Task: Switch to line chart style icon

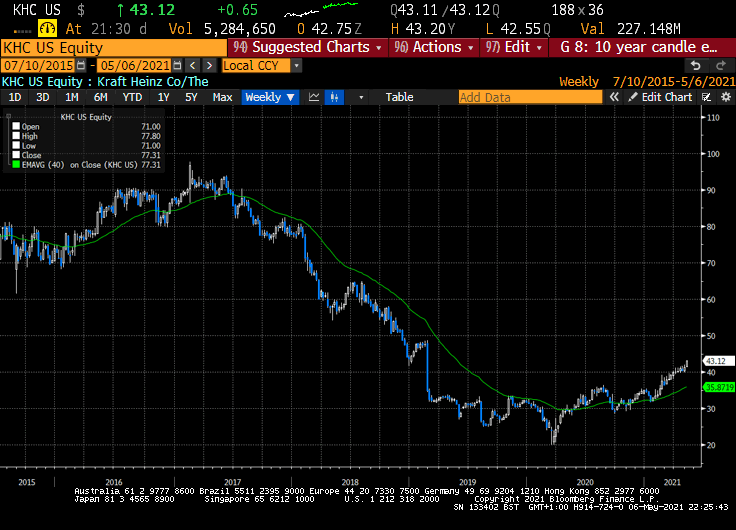Action: 314,97
